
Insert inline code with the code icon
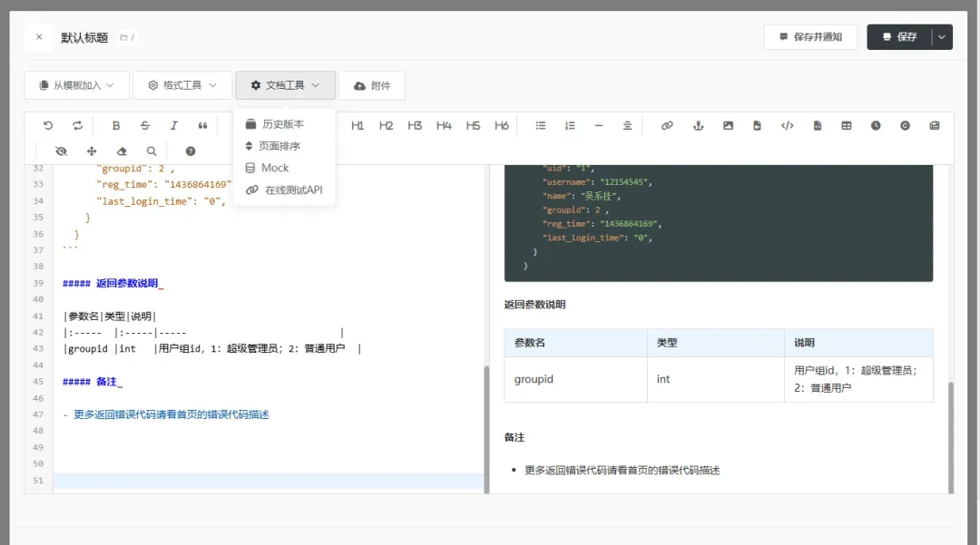click(x=787, y=126)
